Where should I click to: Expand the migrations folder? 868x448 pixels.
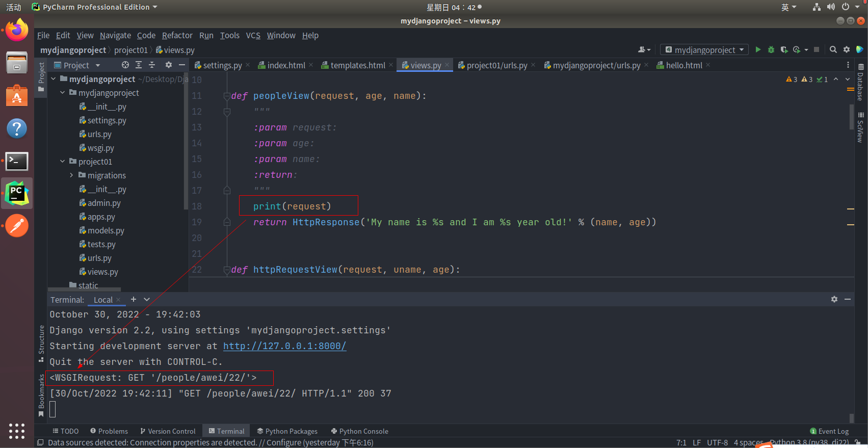pos(71,175)
